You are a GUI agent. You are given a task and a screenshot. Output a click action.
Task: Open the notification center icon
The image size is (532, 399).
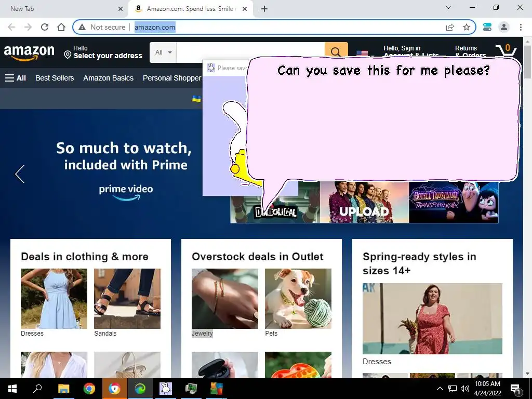click(x=516, y=389)
